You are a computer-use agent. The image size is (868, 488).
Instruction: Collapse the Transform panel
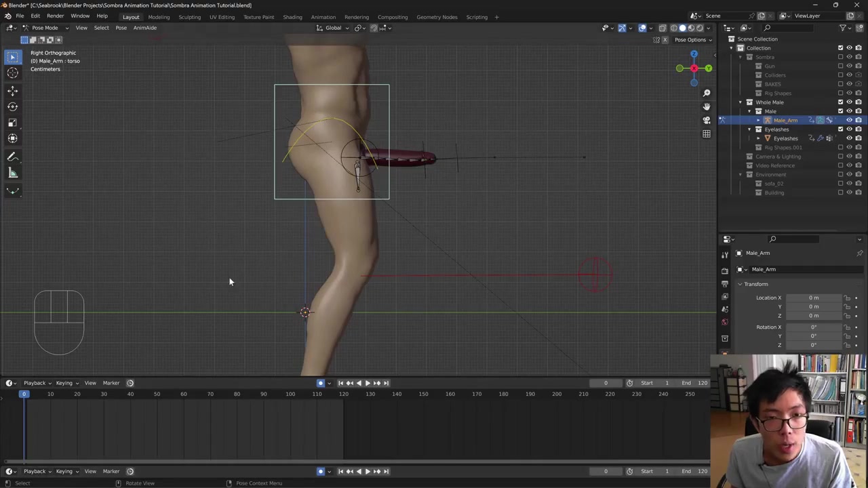click(x=740, y=284)
